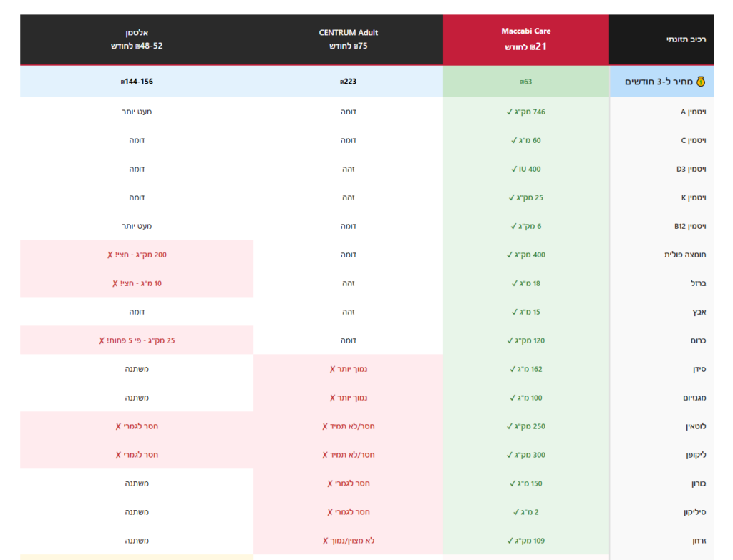Select the "אלטמן" column header

137,40
